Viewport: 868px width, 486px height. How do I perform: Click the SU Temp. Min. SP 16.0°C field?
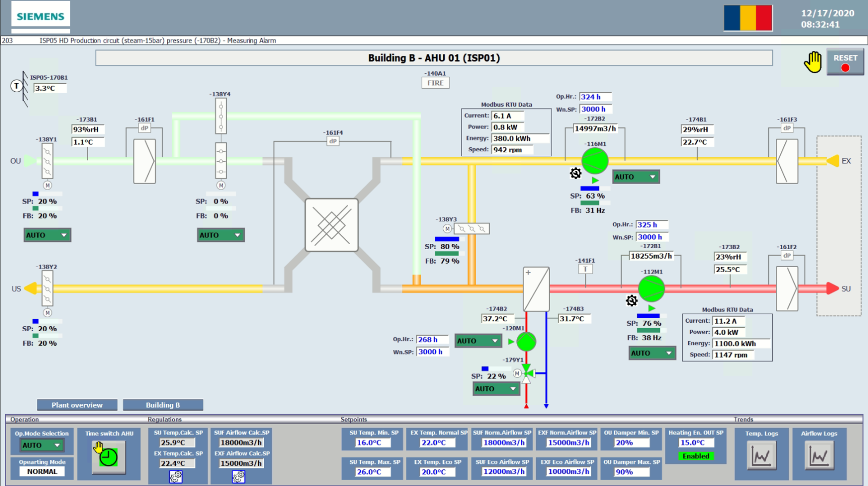pyautogui.click(x=372, y=443)
